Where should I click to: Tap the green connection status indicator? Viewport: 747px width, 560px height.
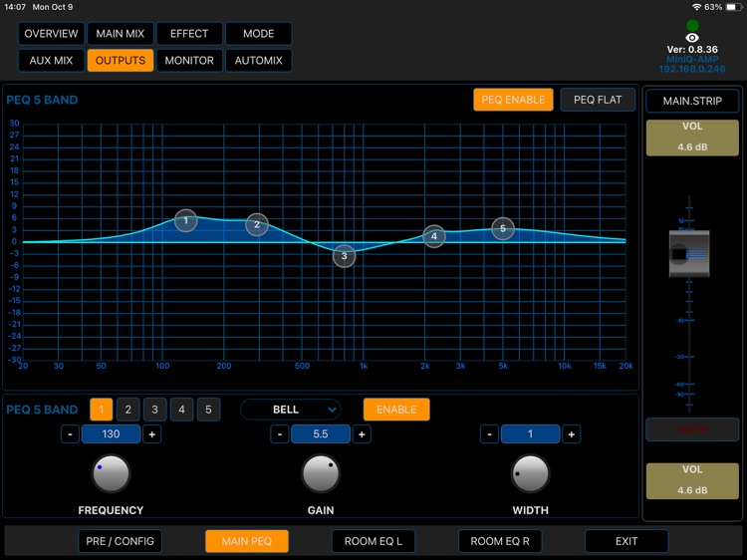click(692, 25)
